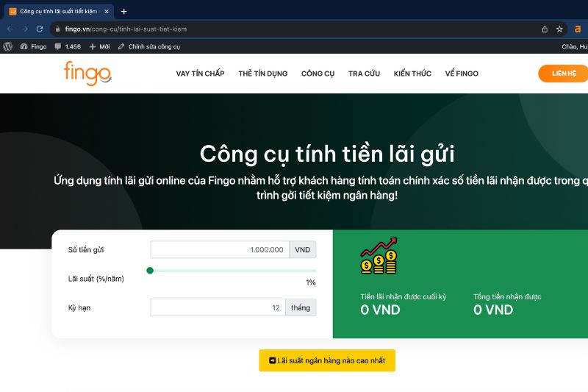Open KIẾN THỨC menu
588x392 pixels.
[x=412, y=74]
